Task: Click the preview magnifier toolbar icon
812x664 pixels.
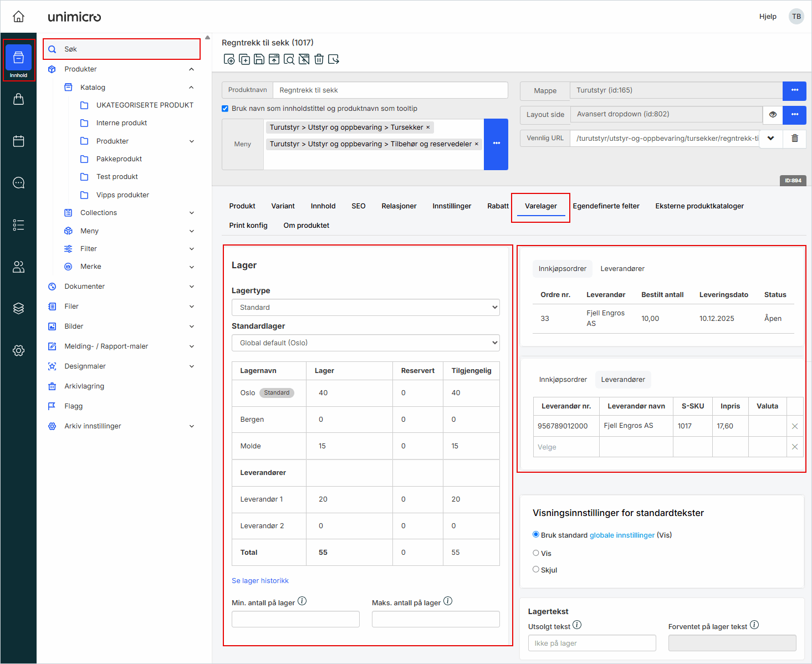Action: coord(289,59)
